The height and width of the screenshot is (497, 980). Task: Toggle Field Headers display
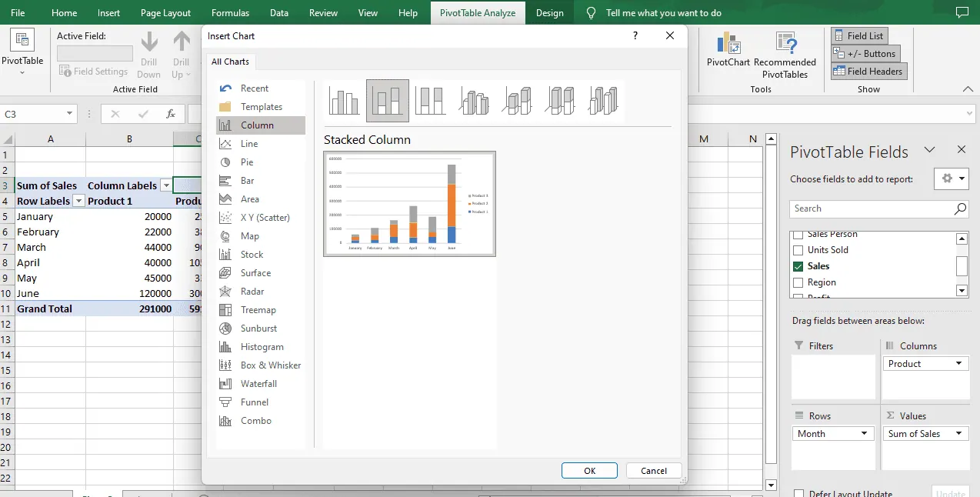pyautogui.click(x=868, y=72)
